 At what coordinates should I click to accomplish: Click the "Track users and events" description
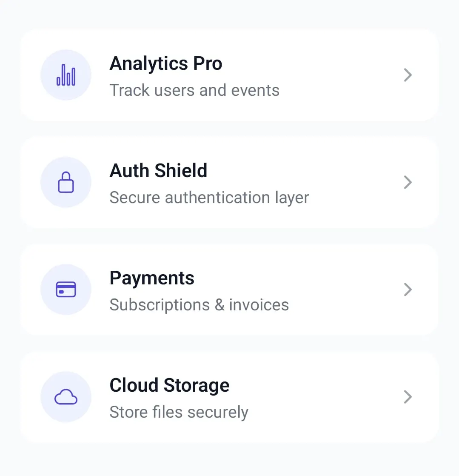[x=194, y=90]
